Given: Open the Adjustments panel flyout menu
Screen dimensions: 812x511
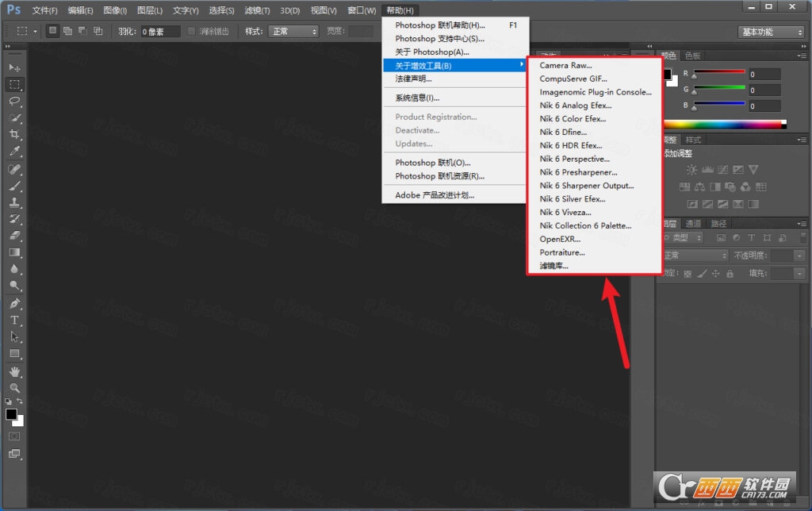Looking at the screenshot, I should 802,140.
